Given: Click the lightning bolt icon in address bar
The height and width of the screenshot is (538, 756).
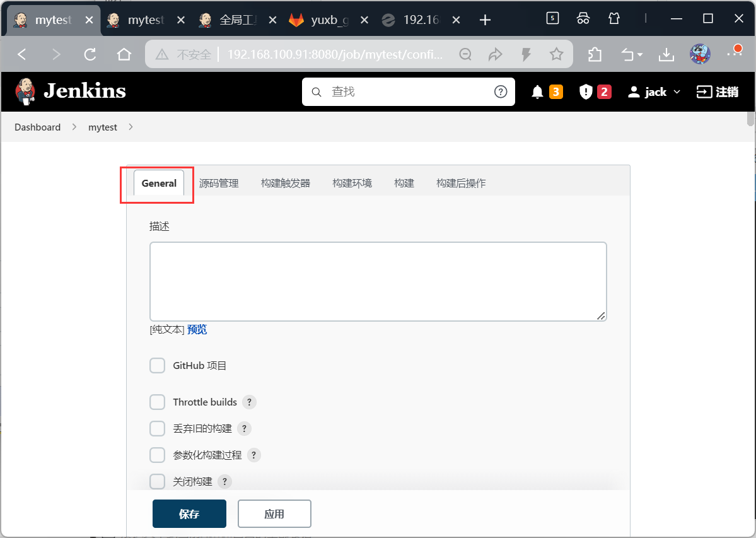Looking at the screenshot, I should click(526, 54).
